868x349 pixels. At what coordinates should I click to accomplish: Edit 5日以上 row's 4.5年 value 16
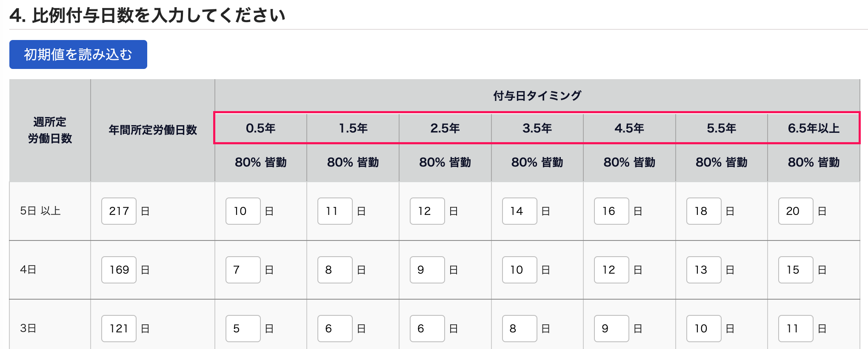[x=611, y=211]
